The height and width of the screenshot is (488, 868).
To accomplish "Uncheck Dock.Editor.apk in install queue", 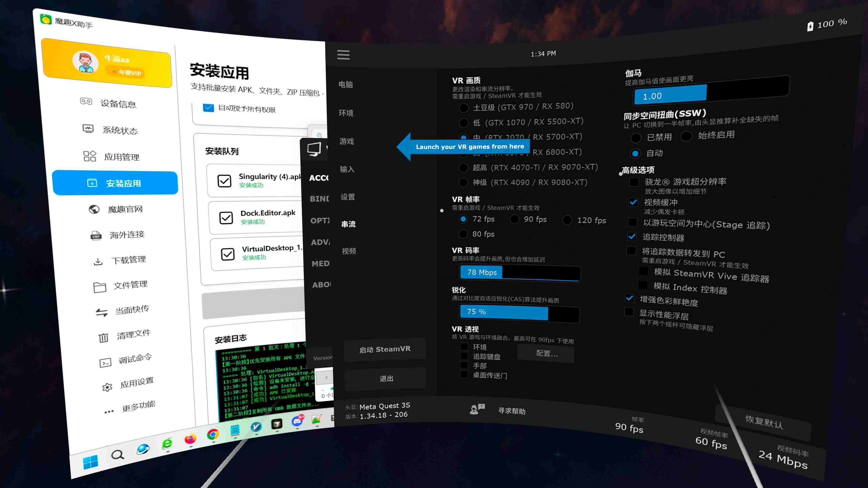I will pyautogui.click(x=226, y=218).
